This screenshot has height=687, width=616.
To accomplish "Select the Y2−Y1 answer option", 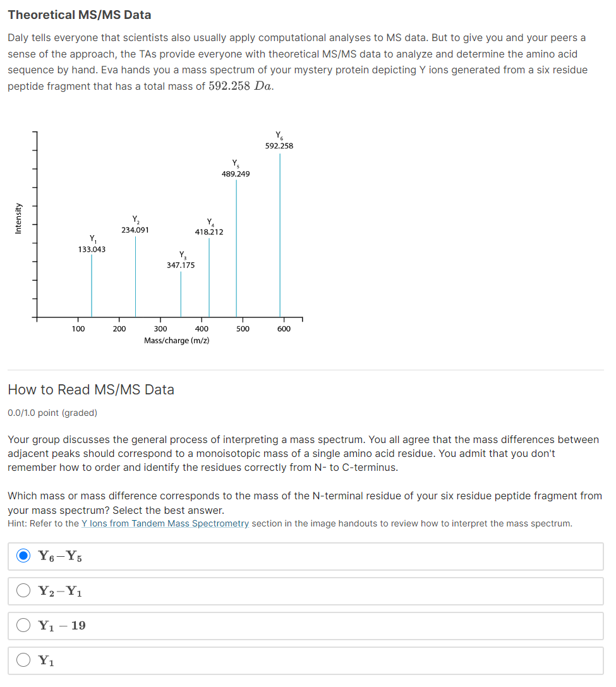I will tap(23, 590).
